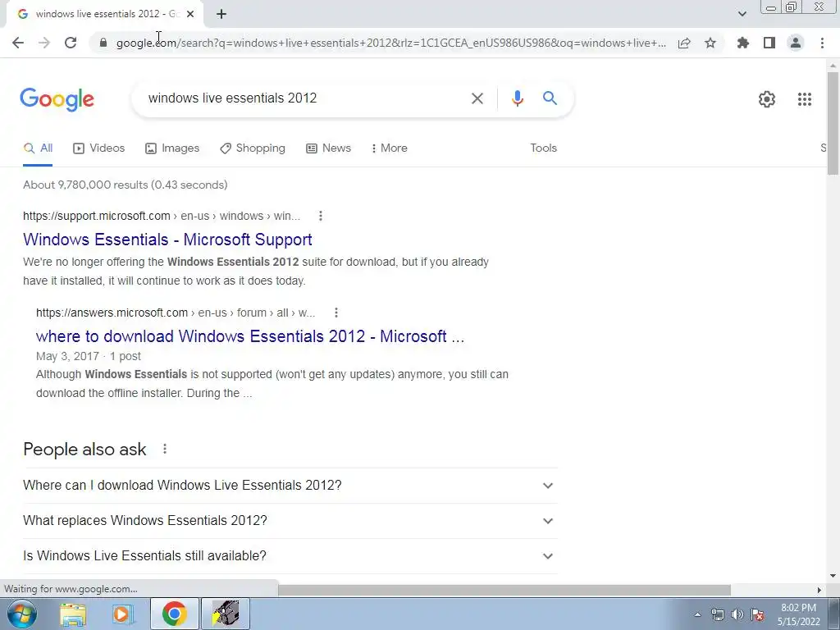The width and height of the screenshot is (840, 630).
Task: Clear the search box with X
Action: click(477, 98)
